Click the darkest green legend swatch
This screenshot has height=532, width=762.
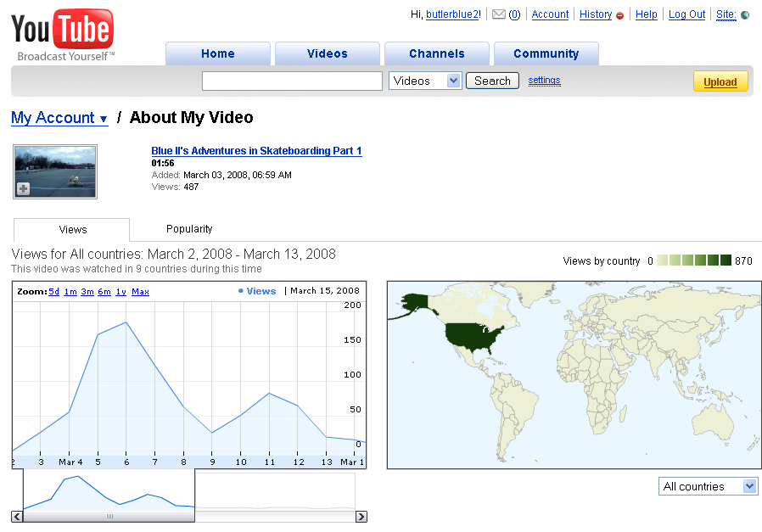726,260
